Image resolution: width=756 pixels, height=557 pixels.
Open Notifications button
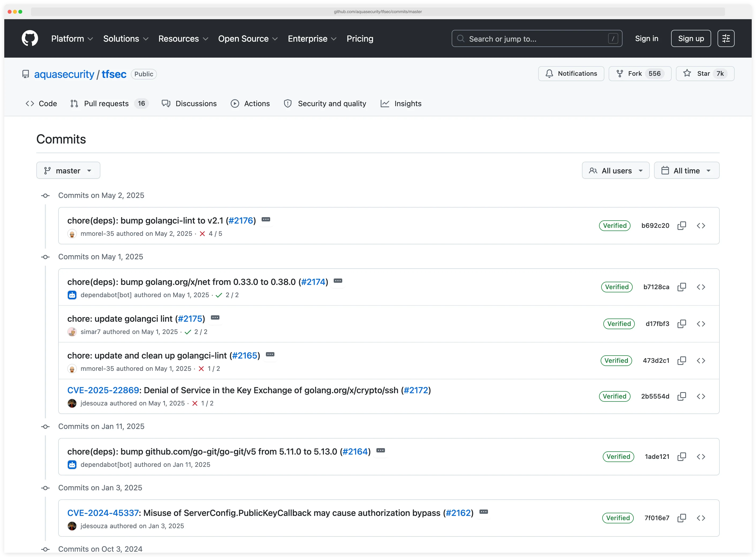click(x=570, y=74)
